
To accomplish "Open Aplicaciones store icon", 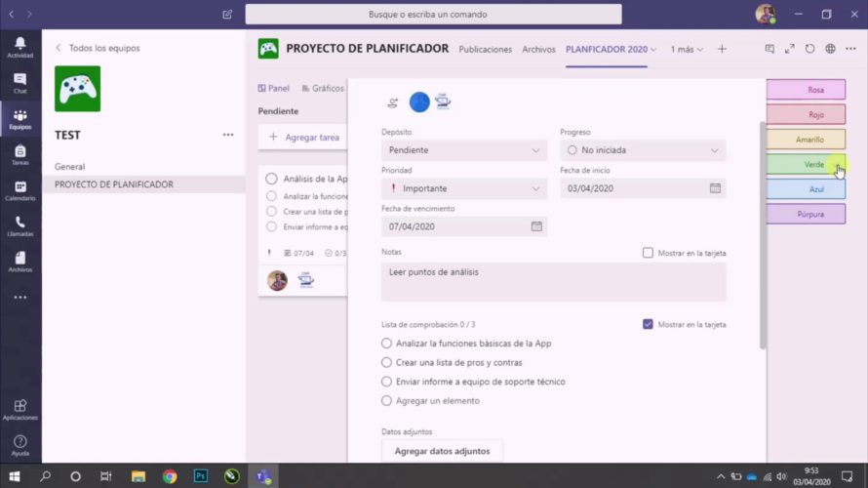I will click(x=20, y=410).
